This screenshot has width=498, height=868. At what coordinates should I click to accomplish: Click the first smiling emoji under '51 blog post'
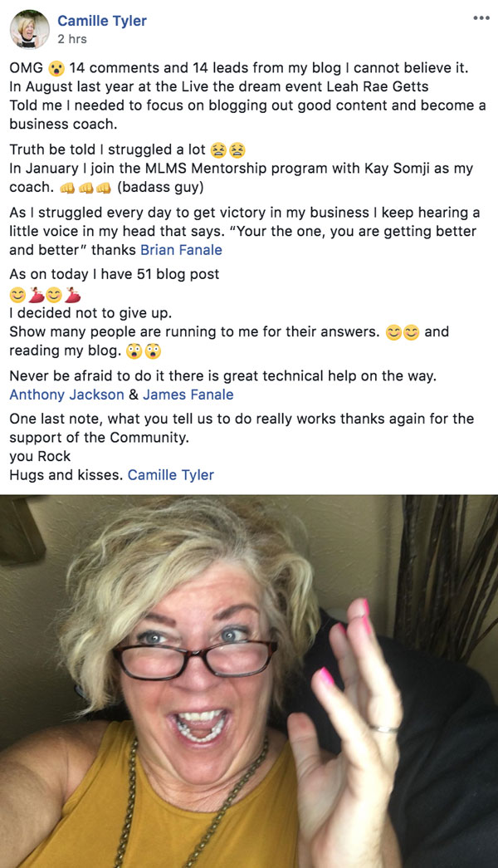coord(17,295)
